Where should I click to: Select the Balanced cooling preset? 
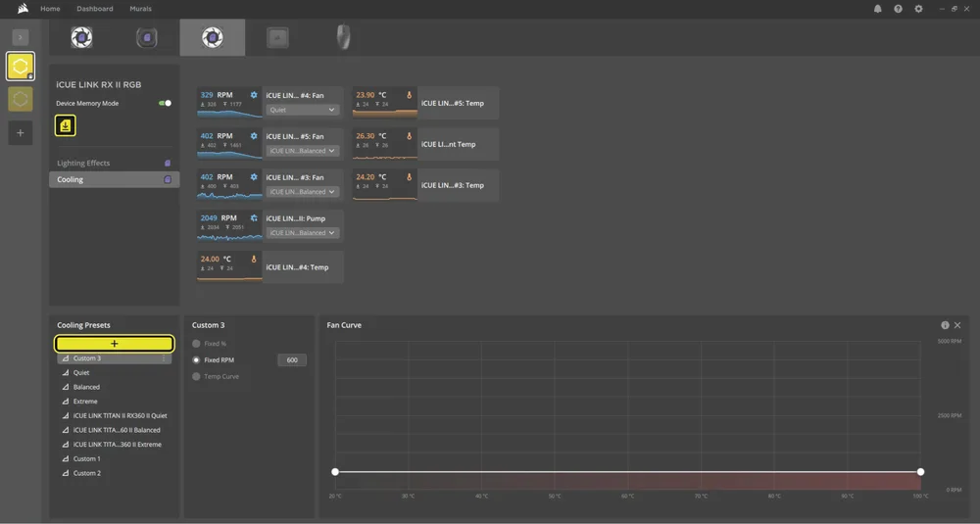(115, 387)
